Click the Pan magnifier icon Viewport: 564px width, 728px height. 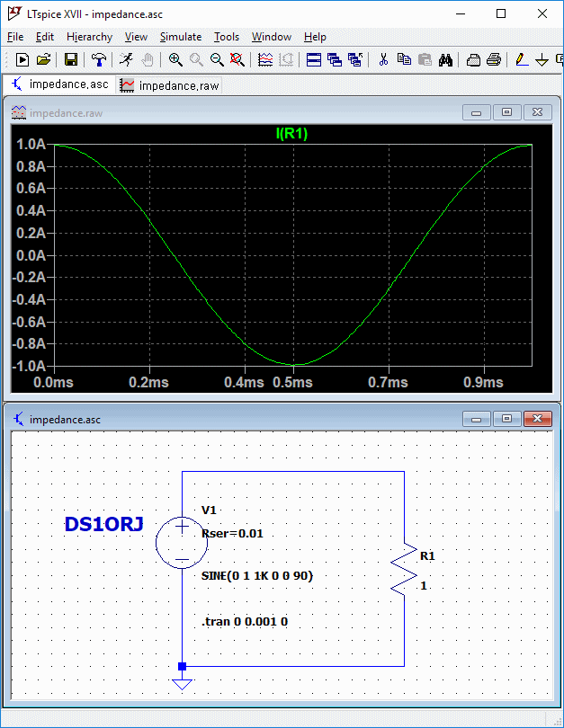click(x=196, y=59)
